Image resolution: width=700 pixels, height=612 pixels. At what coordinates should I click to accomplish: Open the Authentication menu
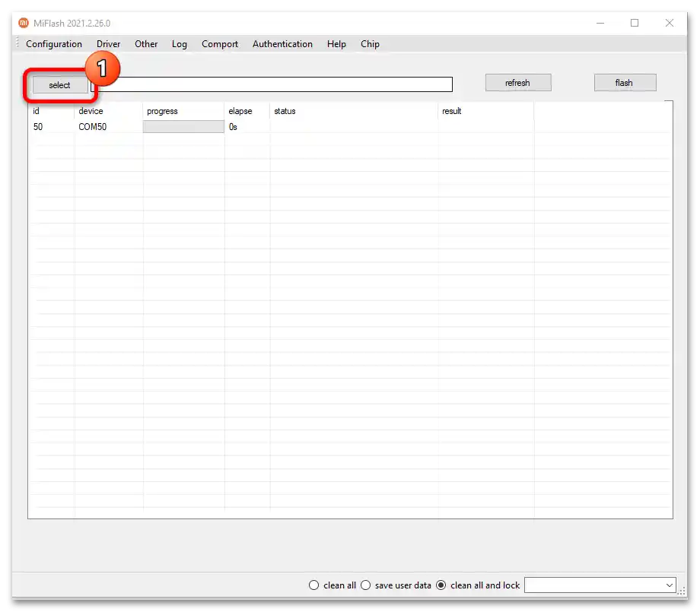pos(282,44)
